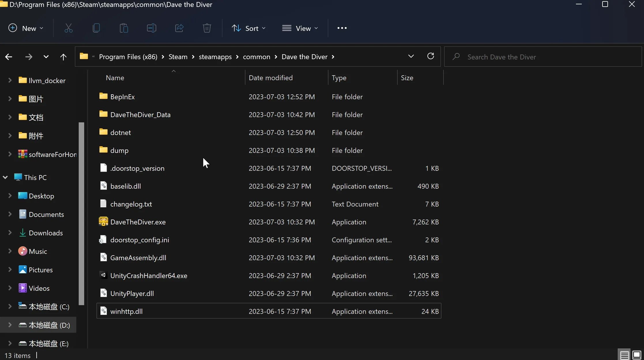The image size is (644, 360).
Task: Click the steamapps breadcrumb
Action: tap(215, 57)
